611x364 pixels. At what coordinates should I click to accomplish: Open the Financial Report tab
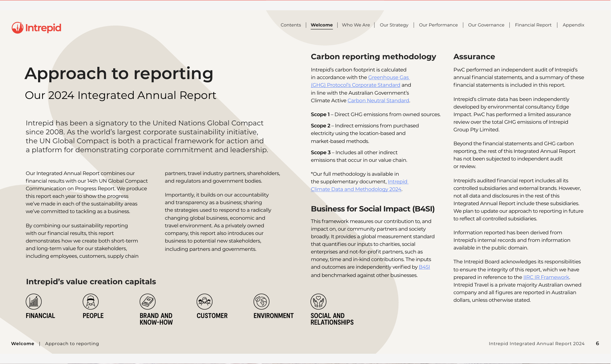533,25
